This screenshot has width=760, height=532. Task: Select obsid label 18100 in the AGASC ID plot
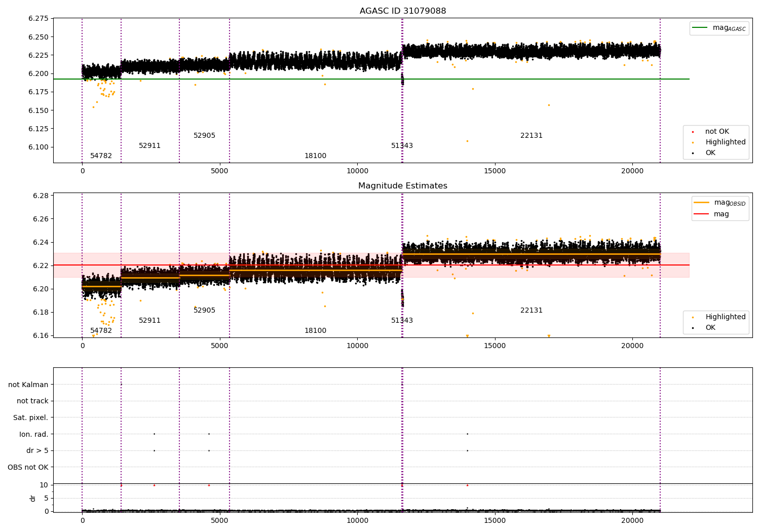click(x=316, y=156)
